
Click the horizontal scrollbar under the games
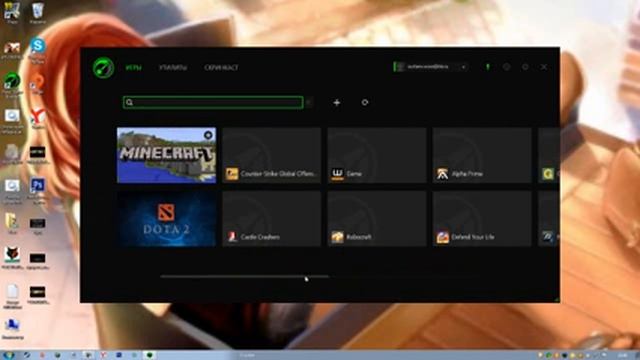pyautogui.click(x=244, y=276)
